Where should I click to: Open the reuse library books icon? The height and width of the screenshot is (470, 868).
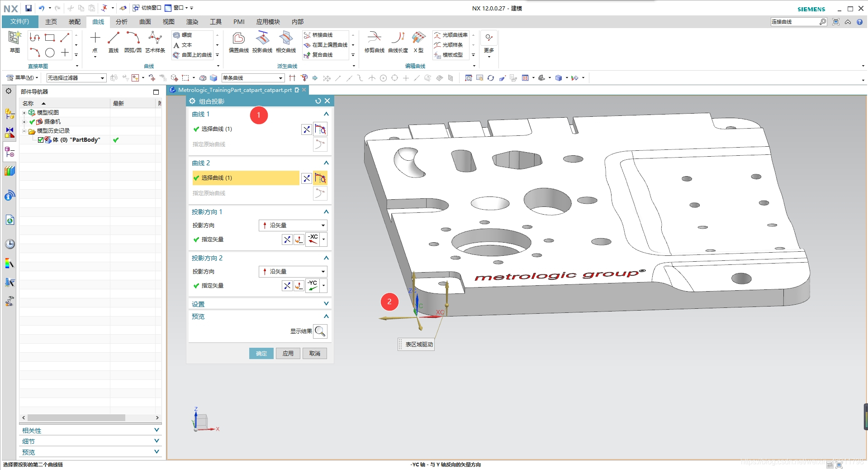tap(9, 171)
